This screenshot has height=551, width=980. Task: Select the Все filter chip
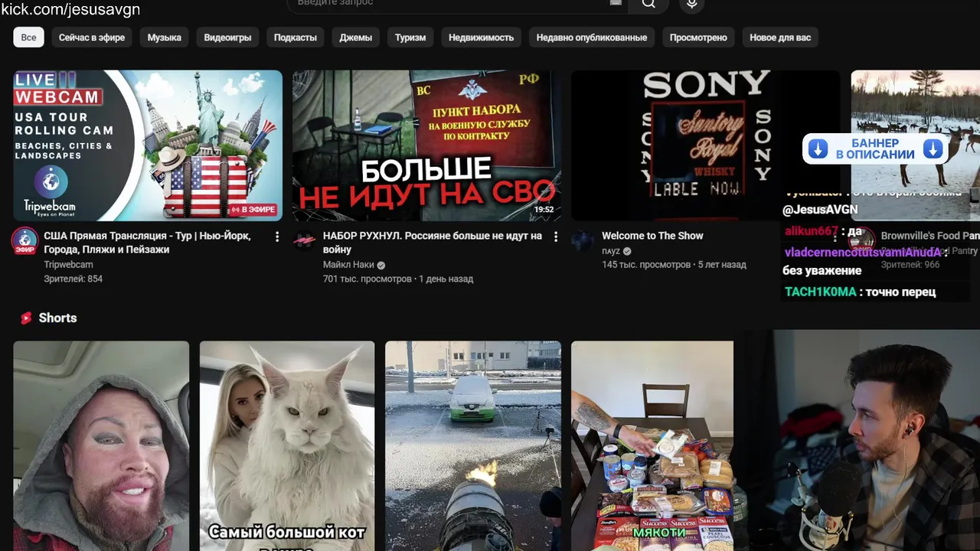tap(28, 37)
